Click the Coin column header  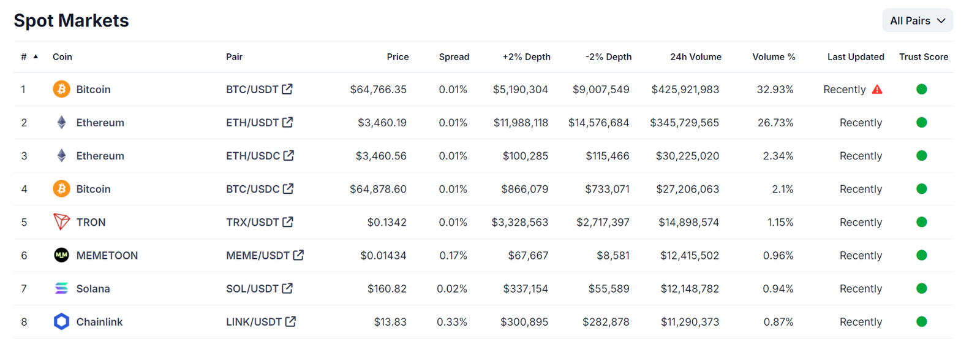tap(62, 56)
